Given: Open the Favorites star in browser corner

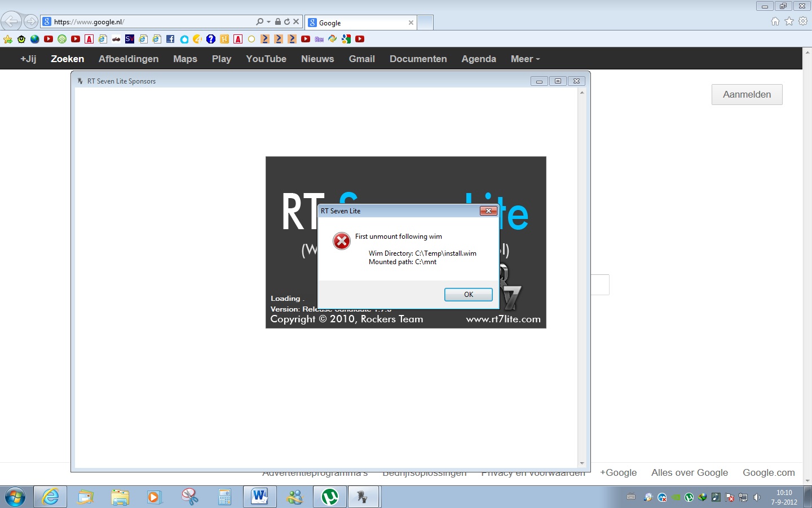Looking at the screenshot, I should 789,21.
